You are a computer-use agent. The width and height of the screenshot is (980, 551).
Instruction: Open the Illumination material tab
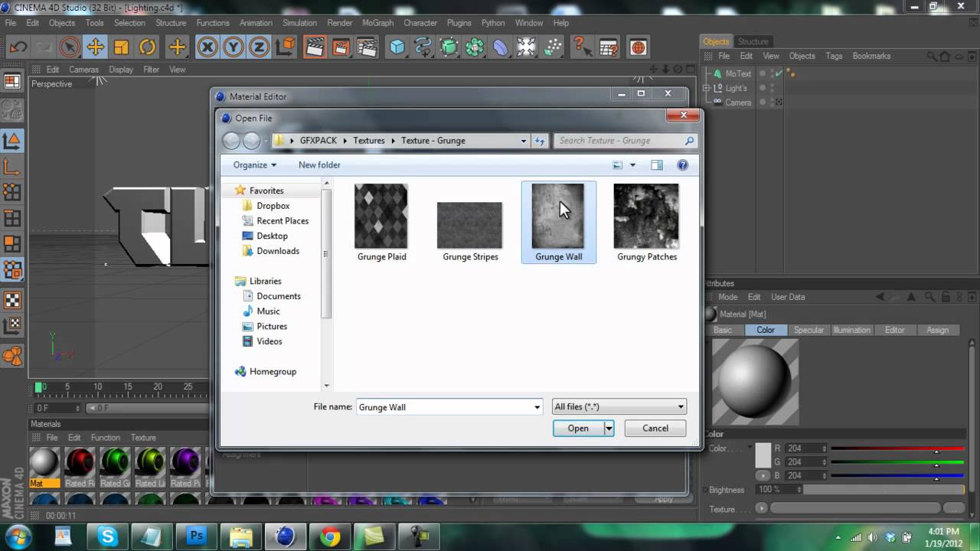pyautogui.click(x=851, y=330)
